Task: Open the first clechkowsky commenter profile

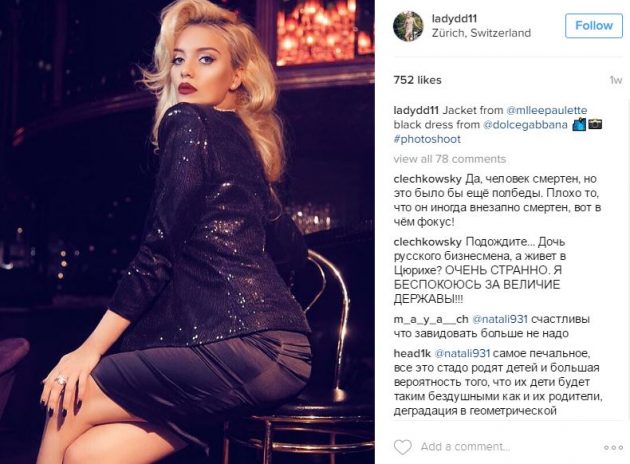Action: 428,179
